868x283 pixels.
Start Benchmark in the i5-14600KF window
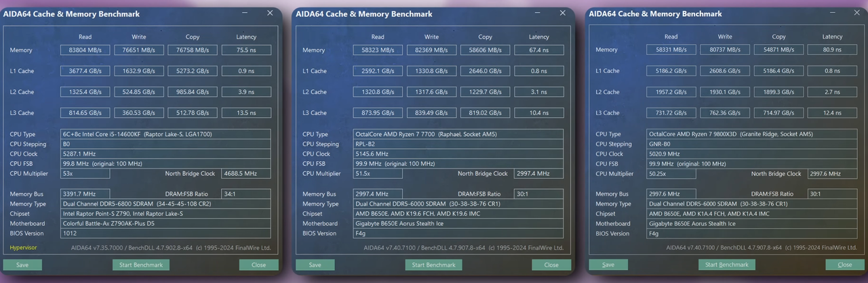141,265
